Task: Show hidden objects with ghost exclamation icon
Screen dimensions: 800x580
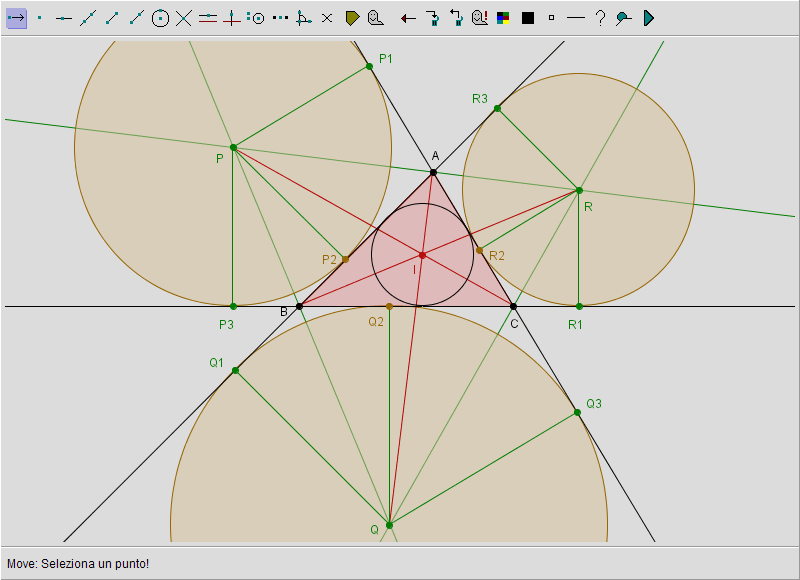Action: [x=480, y=18]
